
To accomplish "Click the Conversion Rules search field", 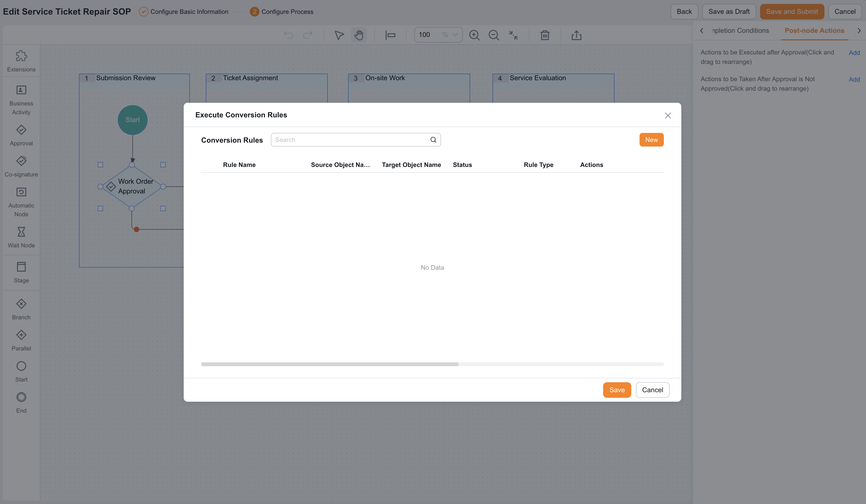I will 356,140.
